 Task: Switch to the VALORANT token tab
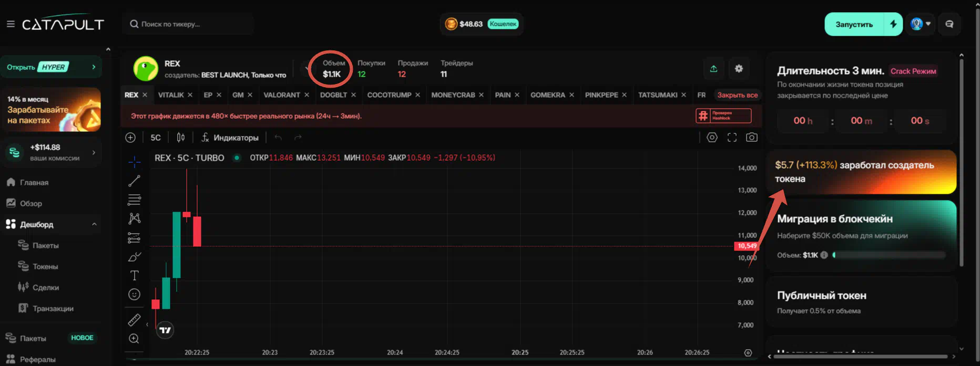[x=281, y=95]
